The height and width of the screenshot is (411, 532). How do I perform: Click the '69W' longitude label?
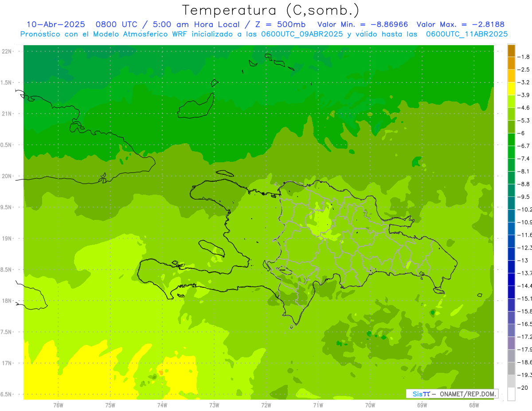pos(422,405)
